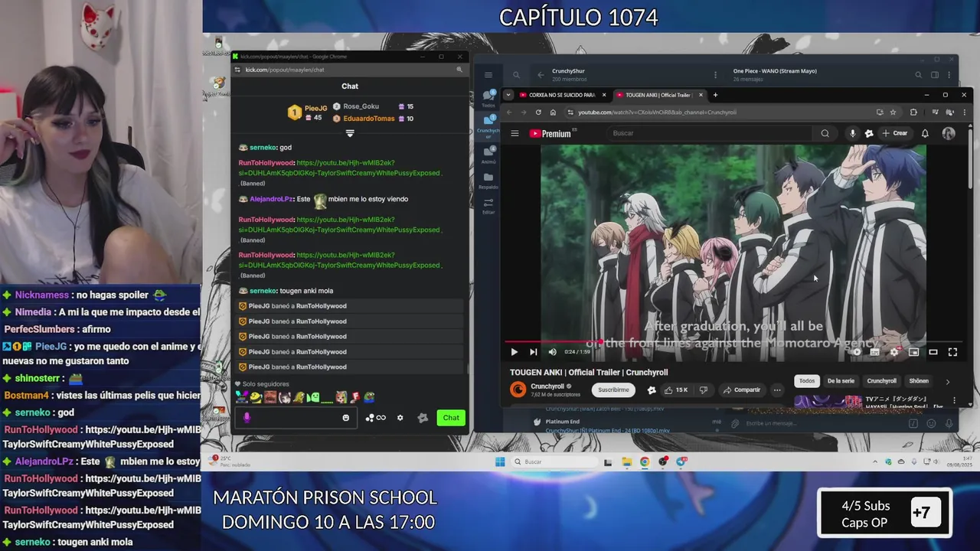Open YouTube player settings gear
980x551 pixels.
coord(894,352)
